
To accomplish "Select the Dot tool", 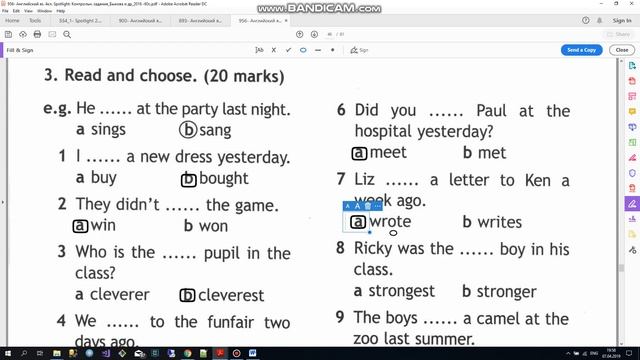I will point(333,50).
